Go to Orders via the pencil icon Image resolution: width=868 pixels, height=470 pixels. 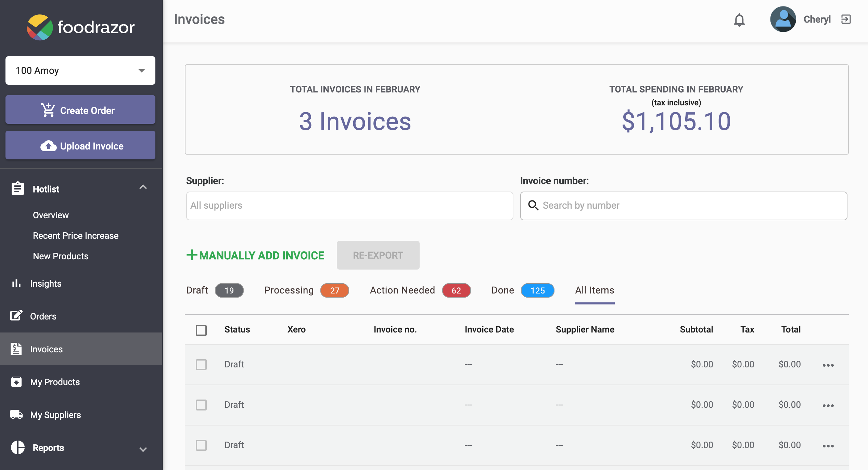(x=16, y=315)
